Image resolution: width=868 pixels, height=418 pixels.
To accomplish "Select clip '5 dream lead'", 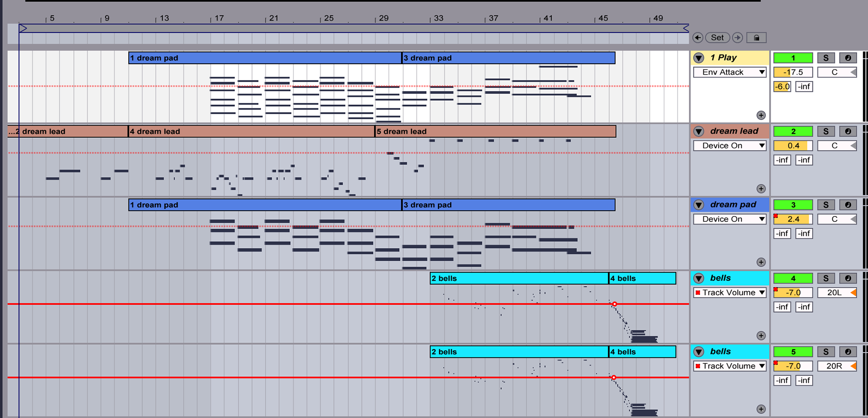I will [495, 132].
